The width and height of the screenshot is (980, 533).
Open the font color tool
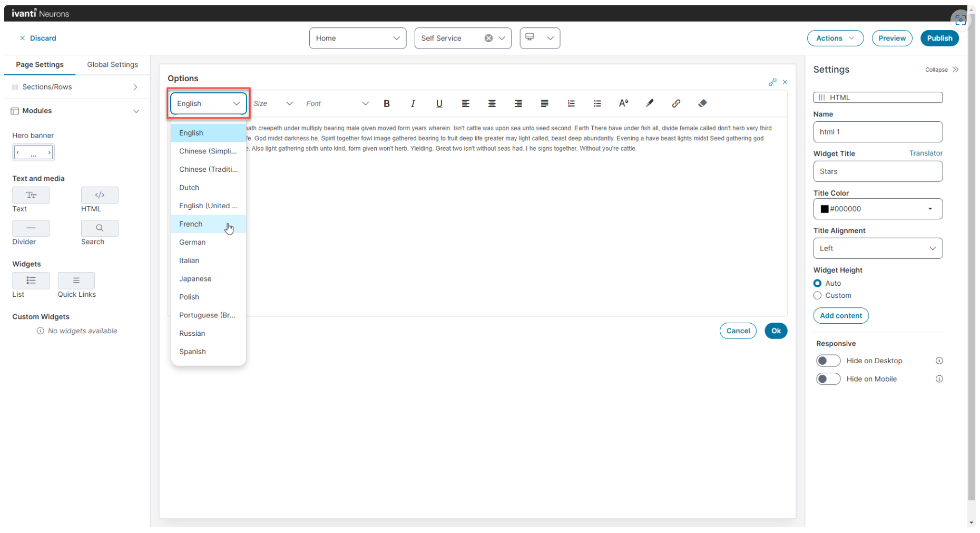click(624, 103)
